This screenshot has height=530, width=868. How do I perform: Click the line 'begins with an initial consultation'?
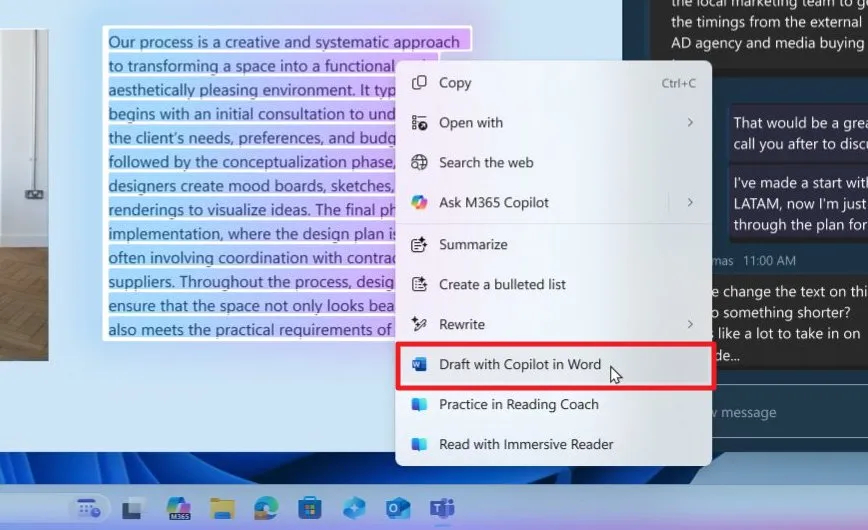click(252, 114)
